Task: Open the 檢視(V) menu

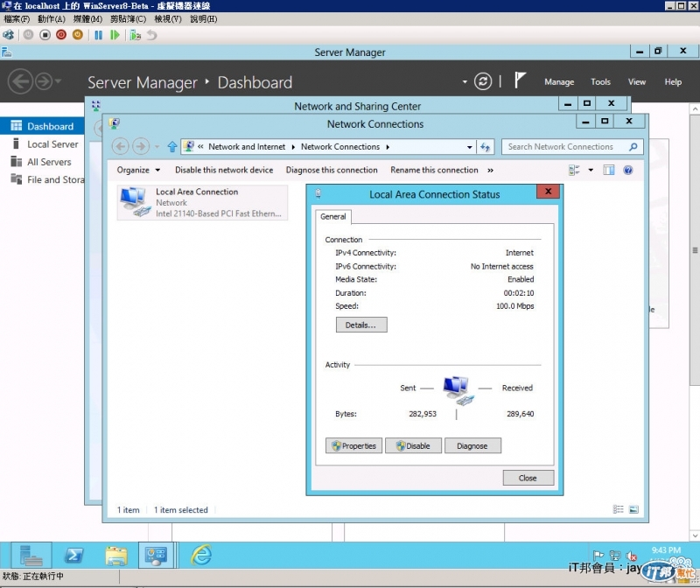Action: (x=168, y=19)
